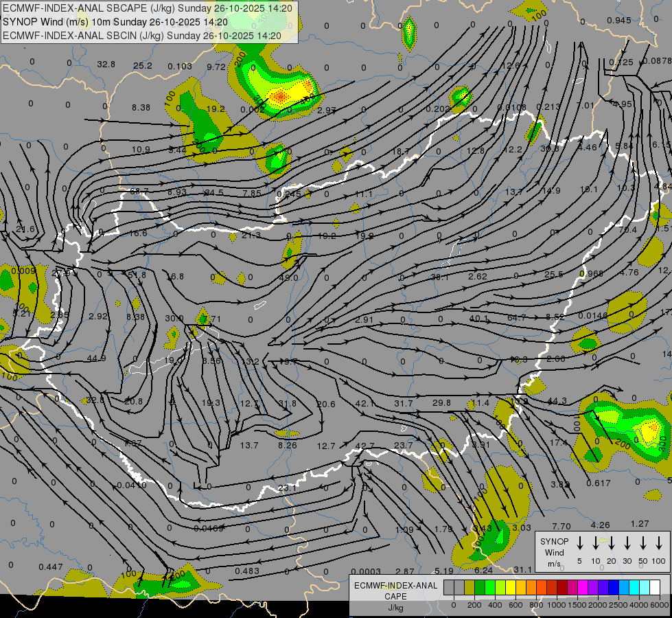This screenshot has height=618, width=672.
Task: Pick the white swatch in the CAPE legend
Action: (x=655, y=587)
